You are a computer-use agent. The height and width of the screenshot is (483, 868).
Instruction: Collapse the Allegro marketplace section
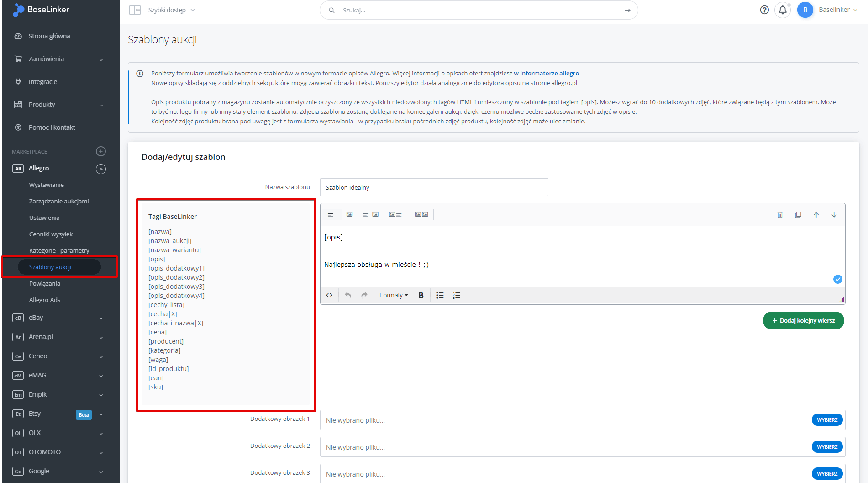coord(101,169)
